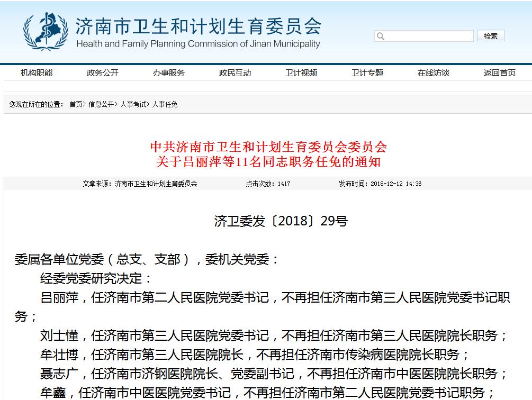Click the magnifier icon in search box
The width and height of the screenshot is (532, 400).
tap(379, 35)
